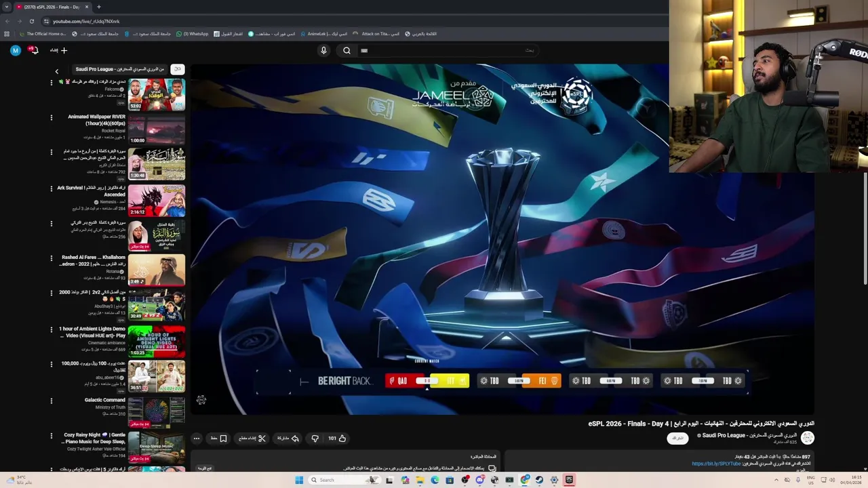Dislike the video with thumbs down

click(x=315, y=439)
